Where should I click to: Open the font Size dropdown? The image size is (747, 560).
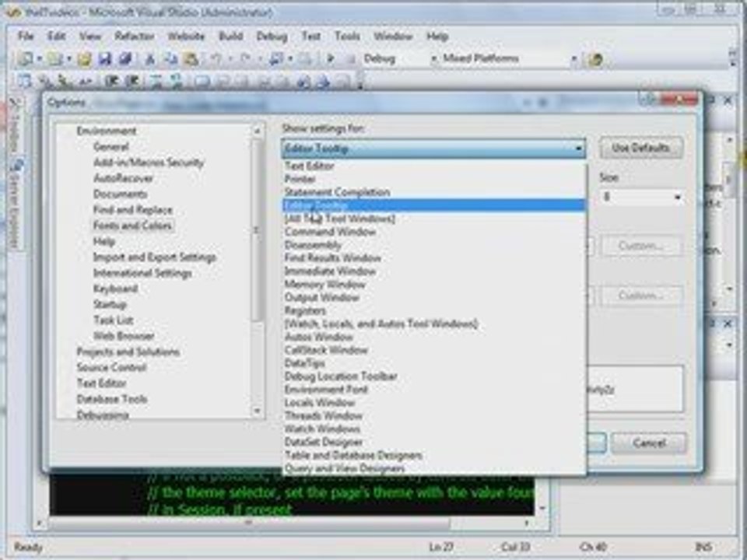(677, 197)
